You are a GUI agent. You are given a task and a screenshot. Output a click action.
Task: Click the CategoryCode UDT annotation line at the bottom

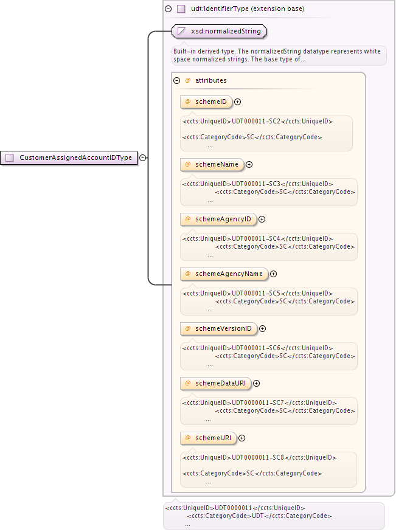click(259, 516)
